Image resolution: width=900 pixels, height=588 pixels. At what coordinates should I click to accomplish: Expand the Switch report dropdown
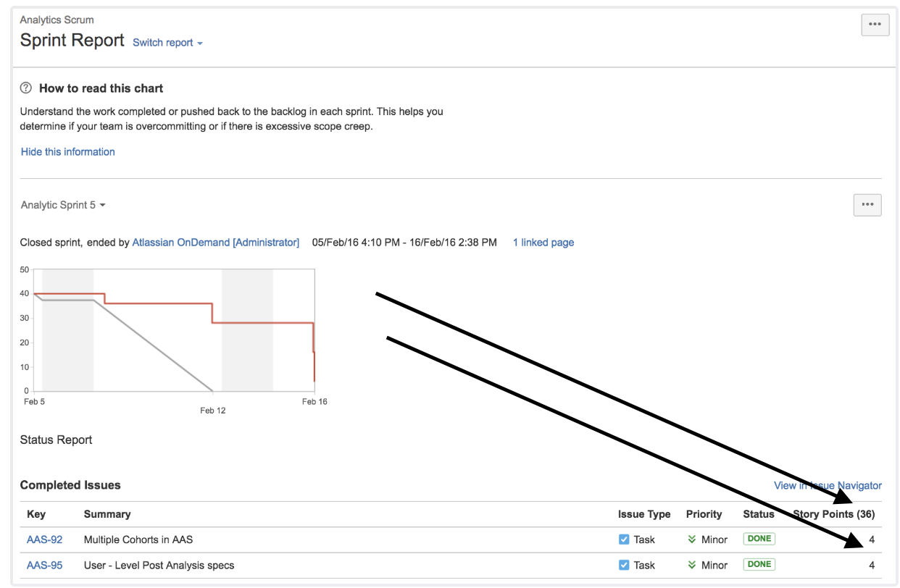[167, 43]
